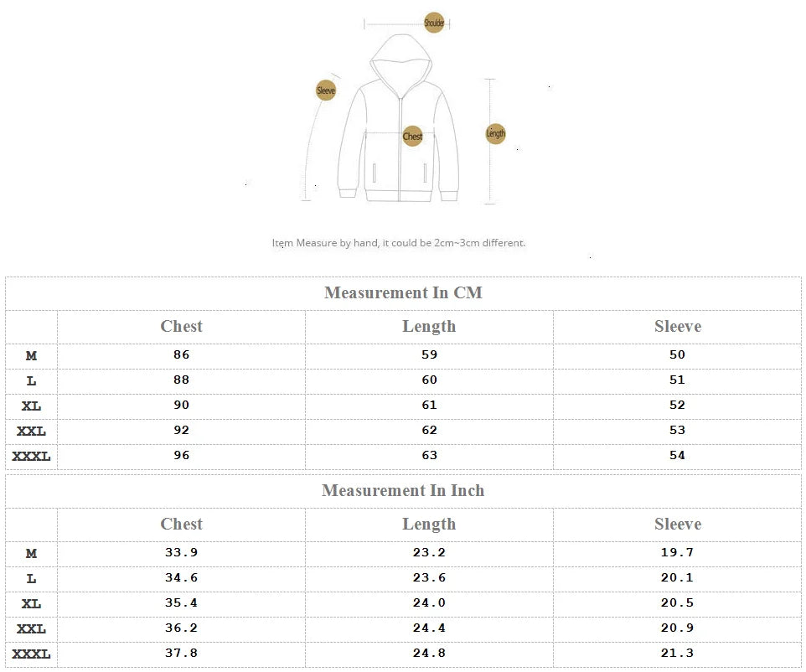Click the Chest marker on the hoodie
The width and height of the screenshot is (806, 672).
point(412,136)
